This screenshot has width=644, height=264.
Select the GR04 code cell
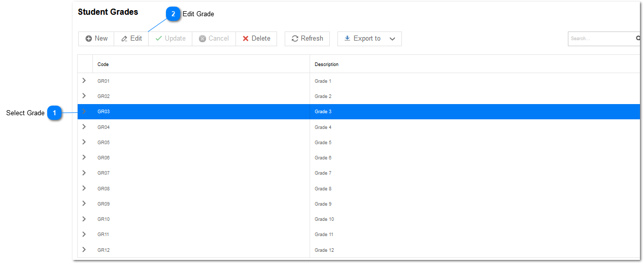click(201, 127)
